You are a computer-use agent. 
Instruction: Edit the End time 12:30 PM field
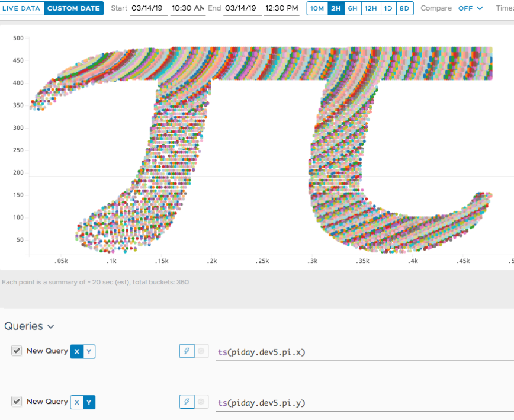point(281,8)
